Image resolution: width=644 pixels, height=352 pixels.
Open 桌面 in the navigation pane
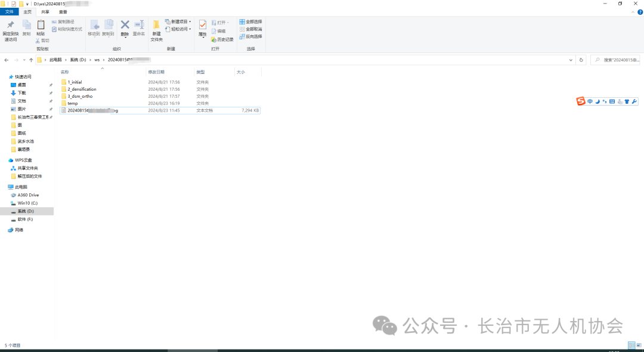click(22, 85)
